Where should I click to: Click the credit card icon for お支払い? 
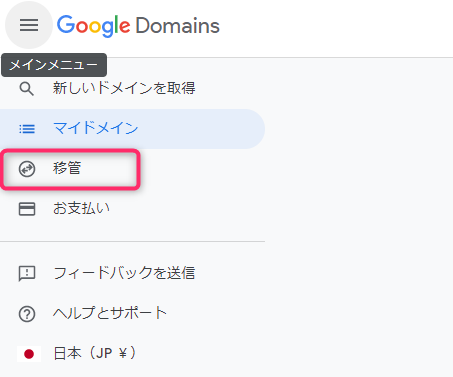(x=27, y=209)
